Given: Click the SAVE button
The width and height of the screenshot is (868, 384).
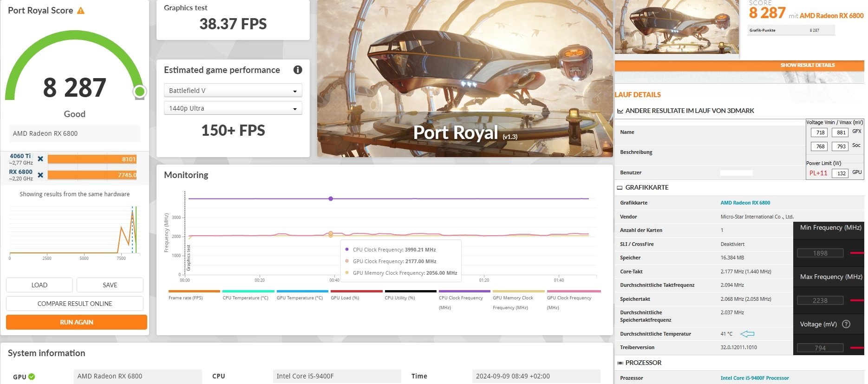Looking at the screenshot, I should point(110,285).
